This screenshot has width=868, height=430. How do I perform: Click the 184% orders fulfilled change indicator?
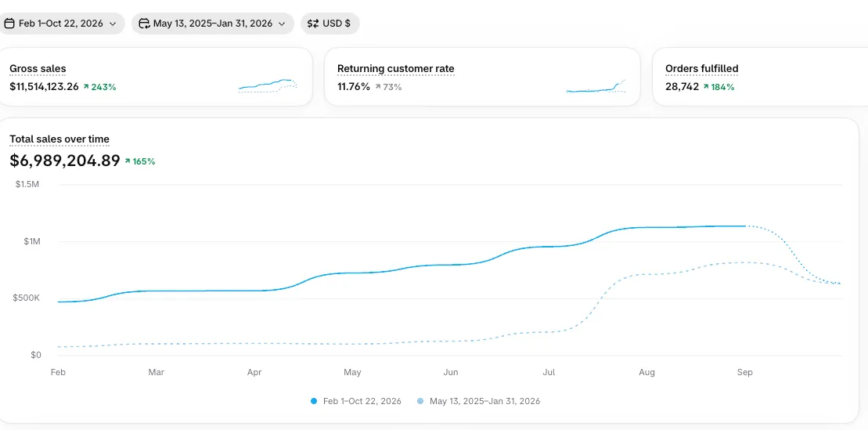click(x=719, y=87)
